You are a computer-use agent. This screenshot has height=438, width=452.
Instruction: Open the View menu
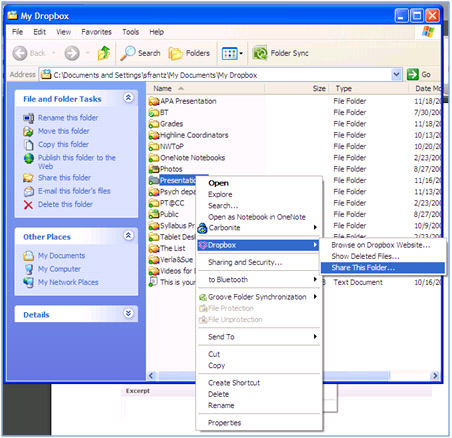63,32
